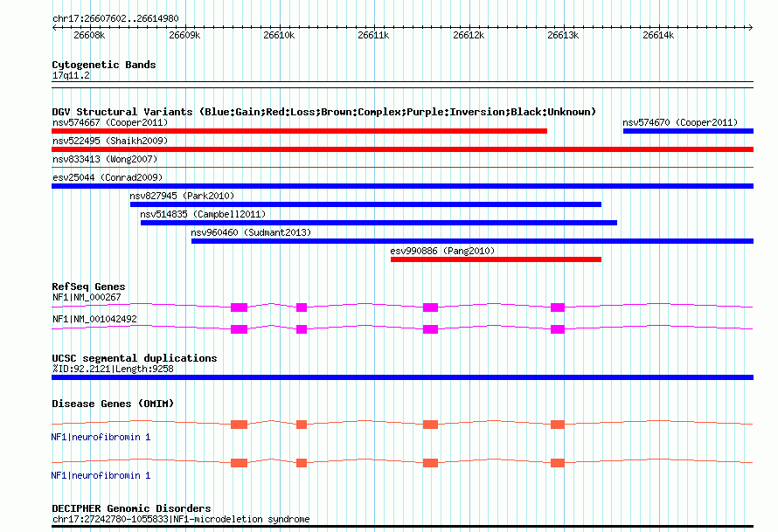Click the blue nsv827945 (Park2010) bar
The width and height of the screenshot is (778, 532).
[x=365, y=204]
